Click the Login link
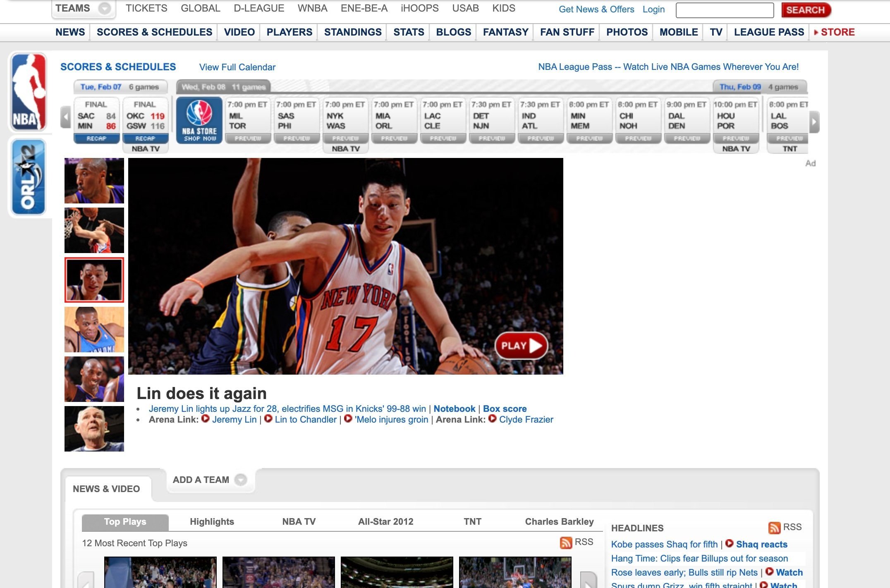Viewport: 890px width, 588px height. pyautogui.click(x=653, y=9)
